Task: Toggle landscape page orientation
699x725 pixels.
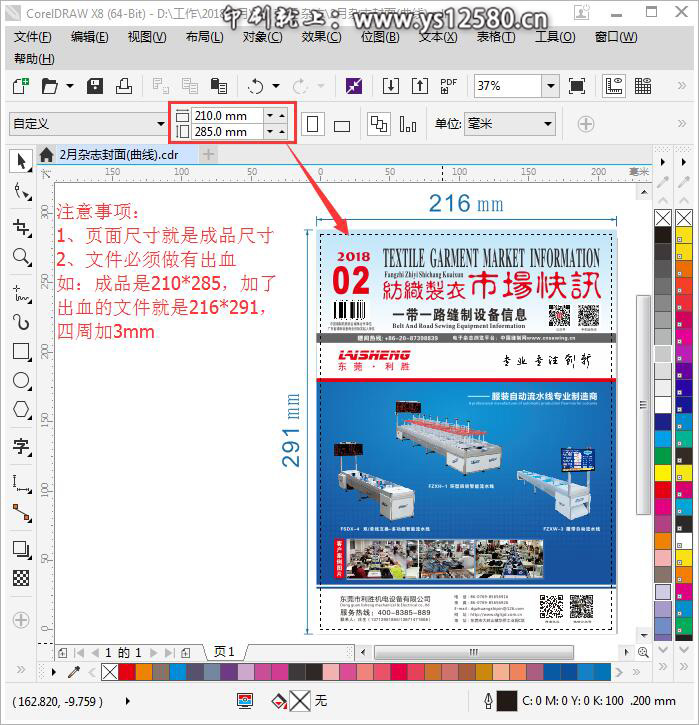Action: (x=342, y=125)
